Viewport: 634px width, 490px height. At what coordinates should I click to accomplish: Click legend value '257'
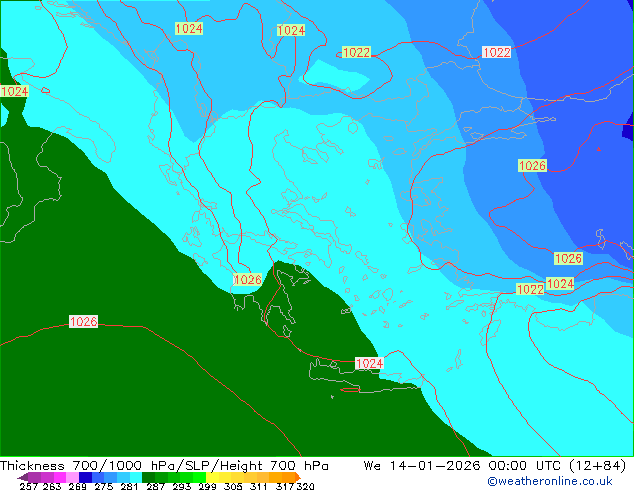click(x=28, y=486)
